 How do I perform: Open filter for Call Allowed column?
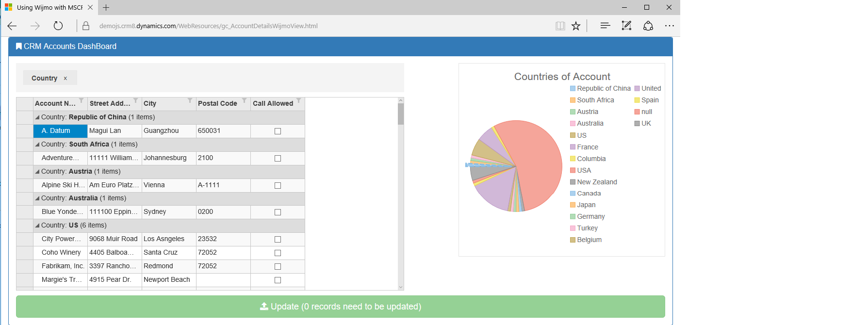click(299, 100)
